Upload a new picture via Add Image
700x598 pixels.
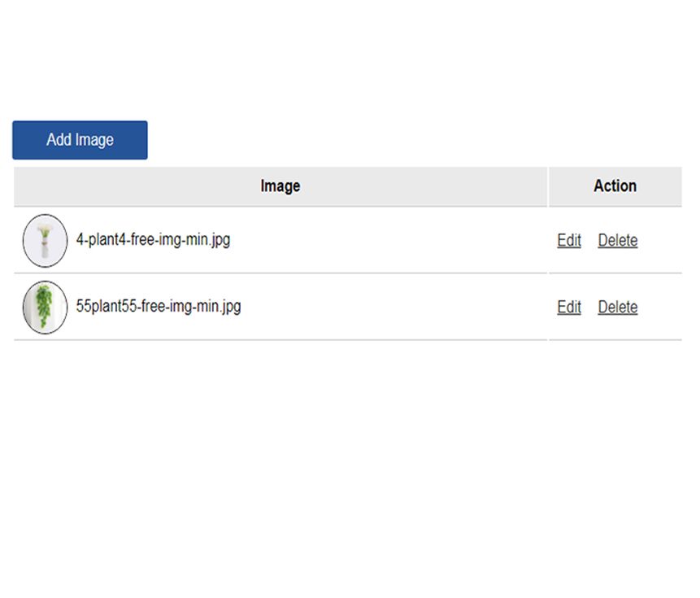point(80,140)
